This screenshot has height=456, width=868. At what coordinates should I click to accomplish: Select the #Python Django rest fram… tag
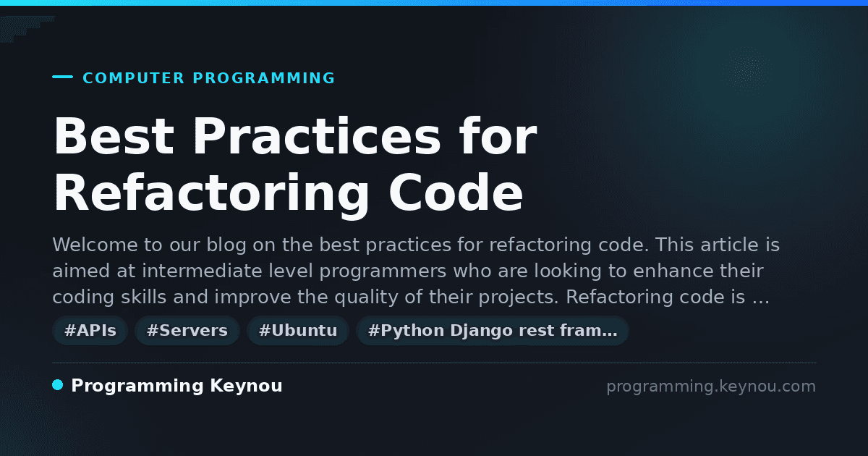[493, 331]
